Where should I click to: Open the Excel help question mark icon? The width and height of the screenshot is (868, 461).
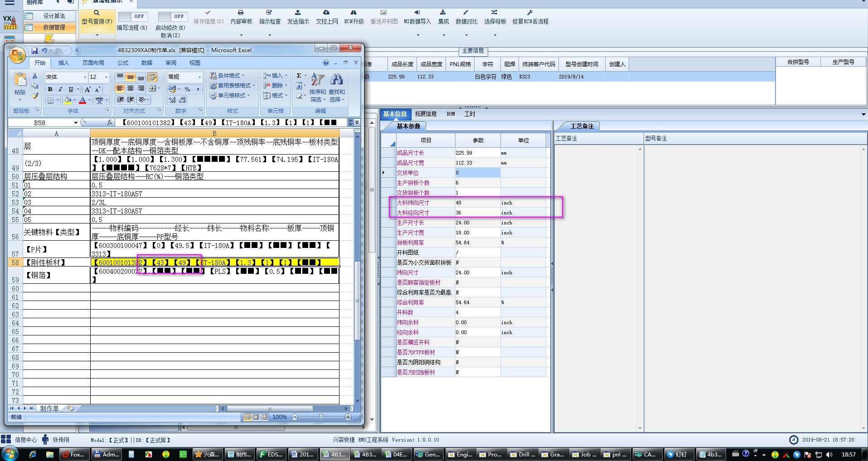(x=326, y=63)
